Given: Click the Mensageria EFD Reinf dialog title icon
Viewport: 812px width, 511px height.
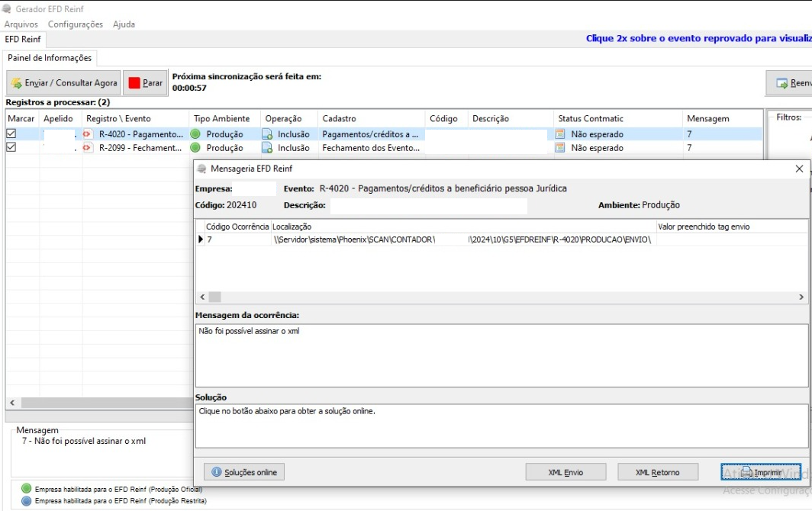Looking at the screenshot, I should [x=202, y=169].
